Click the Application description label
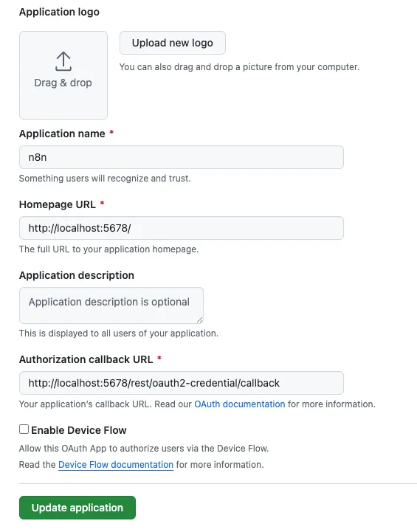Image resolution: width=417 pixels, height=532 pixels. point(77,275)
